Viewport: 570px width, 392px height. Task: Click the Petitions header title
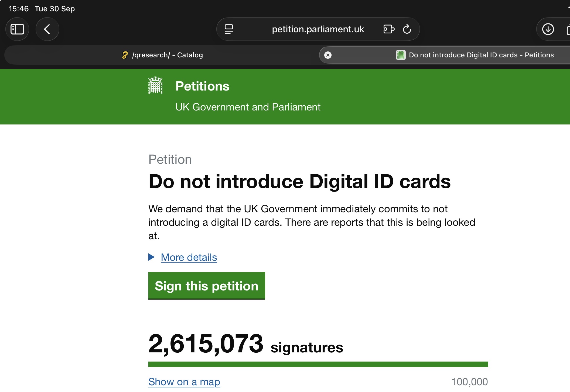pyautogui.click(x=202, y=86)
